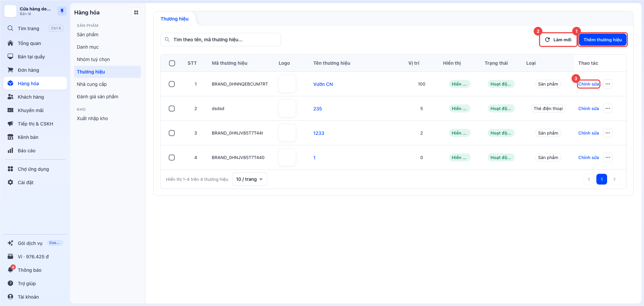The width and height of the screenshot is (644, 306).
Task: Click the brand search input field
Action: click(x=221, y=40)
